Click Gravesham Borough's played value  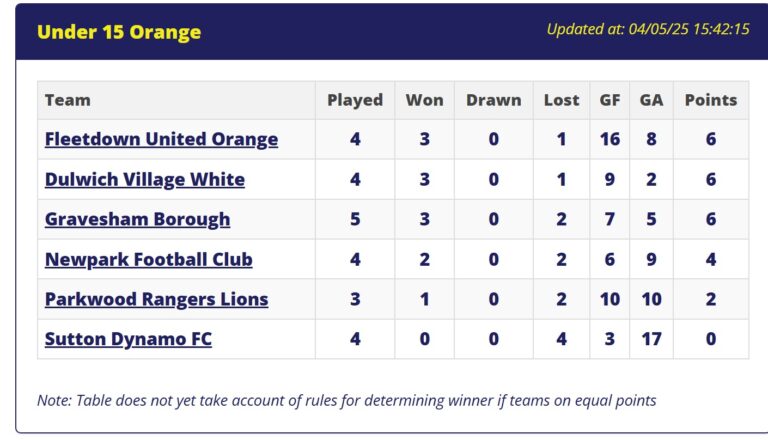(355, 219)
